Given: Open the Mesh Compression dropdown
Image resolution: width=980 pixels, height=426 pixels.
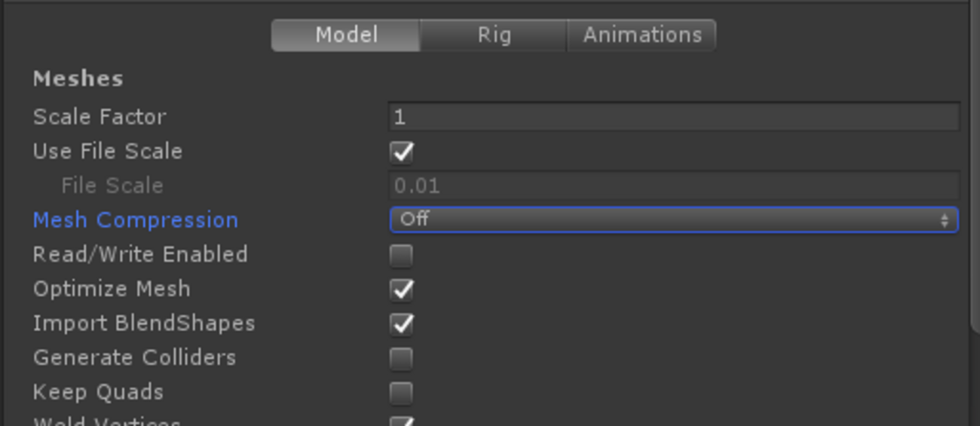Looking at the screenshot, I should 673,219.
